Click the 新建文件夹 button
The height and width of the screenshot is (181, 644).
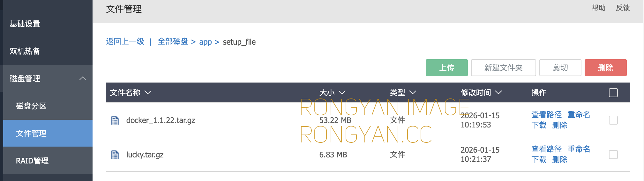[503, 68]
